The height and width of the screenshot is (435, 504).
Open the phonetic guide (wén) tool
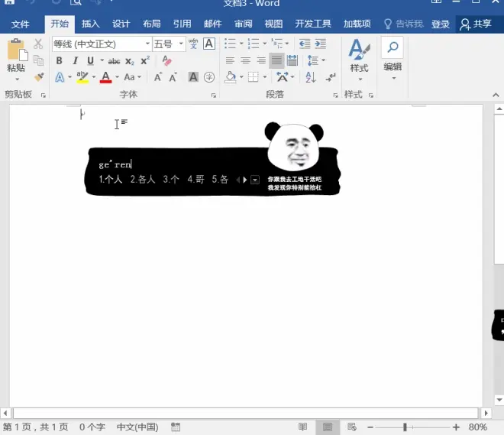tap(193, 44)
